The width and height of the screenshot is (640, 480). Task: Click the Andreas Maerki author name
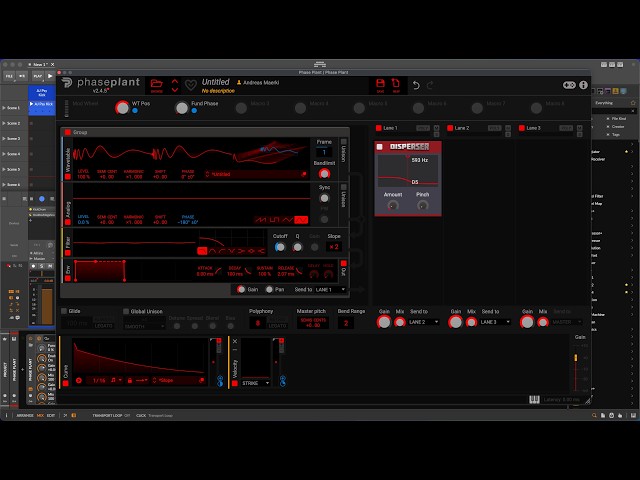click(261, 82)
